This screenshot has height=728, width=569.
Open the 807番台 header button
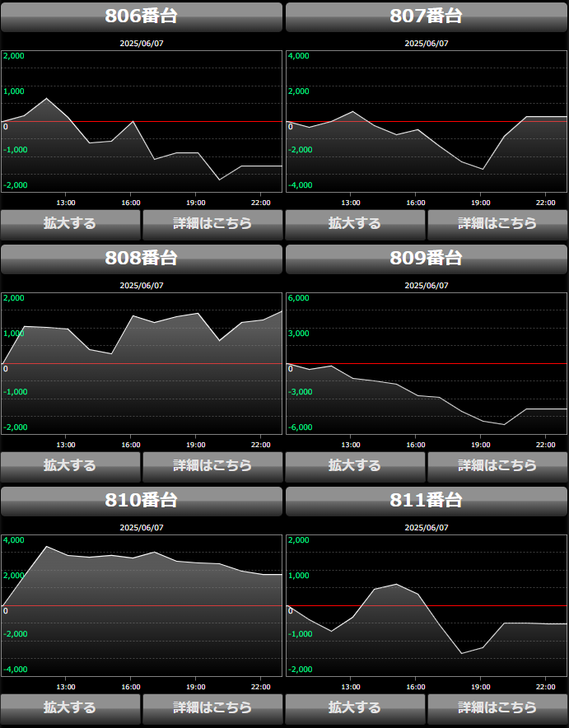pos(427,17)
